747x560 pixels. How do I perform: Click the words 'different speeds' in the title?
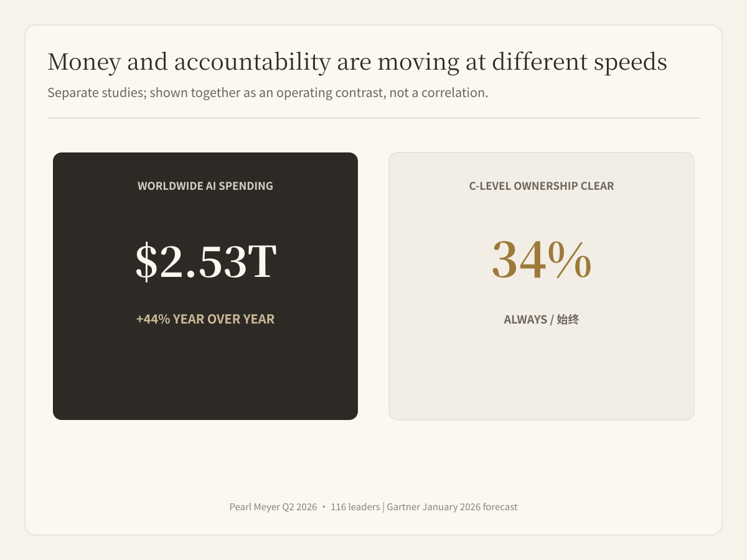579,62
